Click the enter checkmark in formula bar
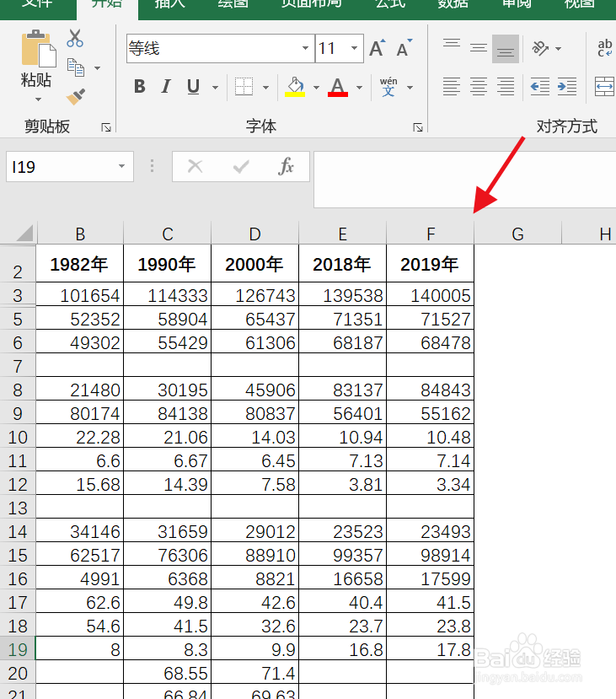Screen dimensions: 616x699 coord(241,167)
